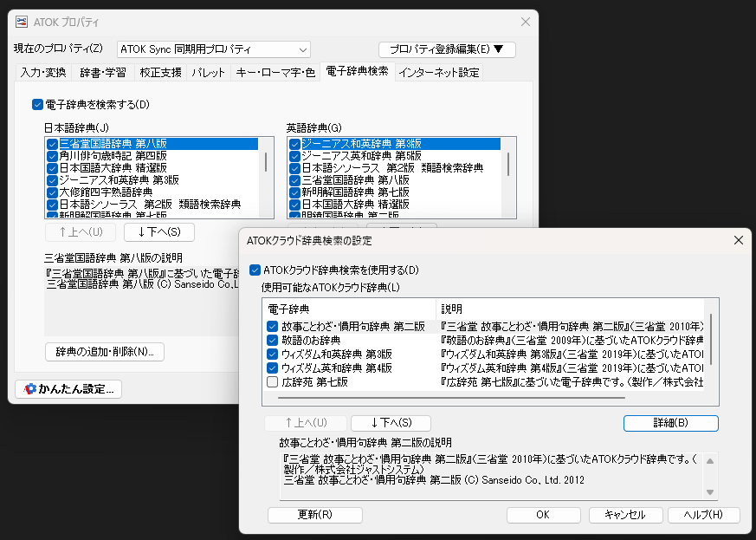Select the 校正支援 tab
This screenshot has height=540, width=756.
pos(161,73)
